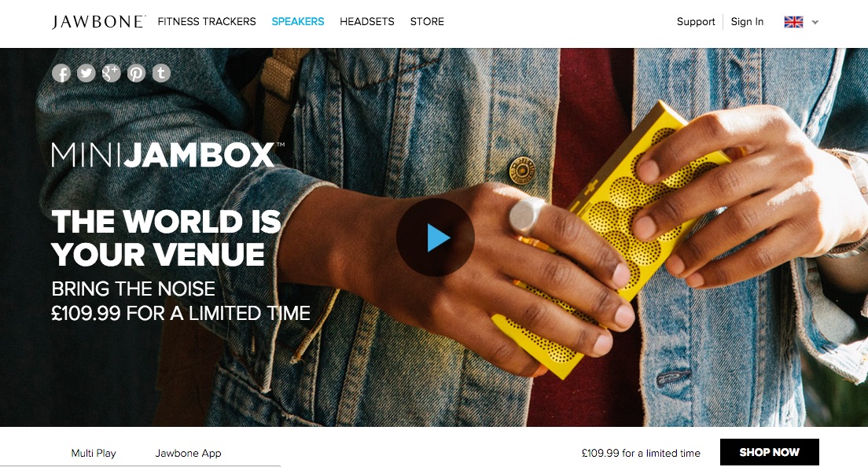Share on Google Plus icon
This screenshot has height=467, width=868.
click(x=112, y=73)
